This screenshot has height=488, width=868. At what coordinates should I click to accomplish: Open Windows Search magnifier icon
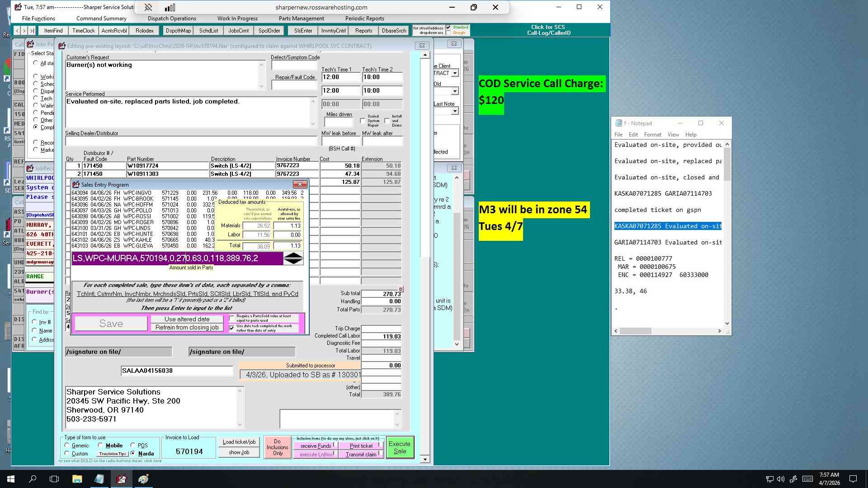click(x=33, y=479)
